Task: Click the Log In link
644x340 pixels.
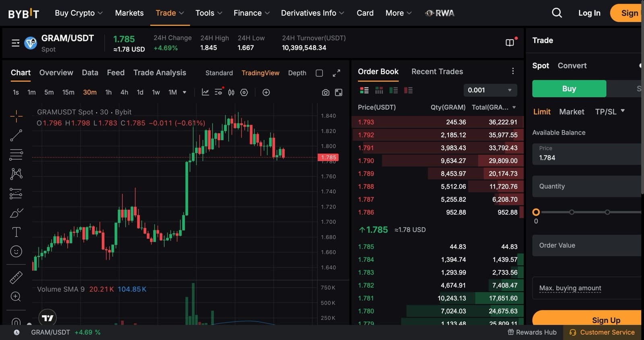Action: (x=589, y=13)
